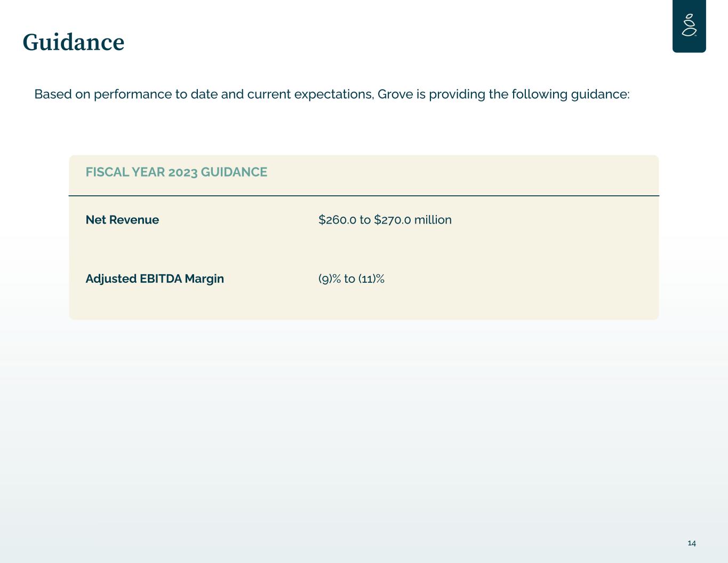Click 2023 in the table header
Viewport: 728px width, 563px height.
click(x=182, y=172)
